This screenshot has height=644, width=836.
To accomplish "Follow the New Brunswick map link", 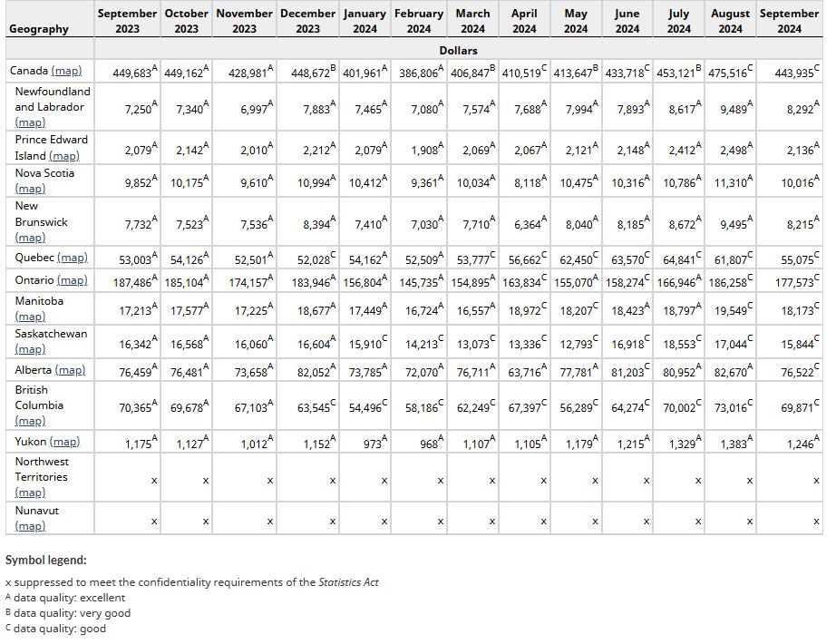I will pyautogui.click(x=30, y=238).
